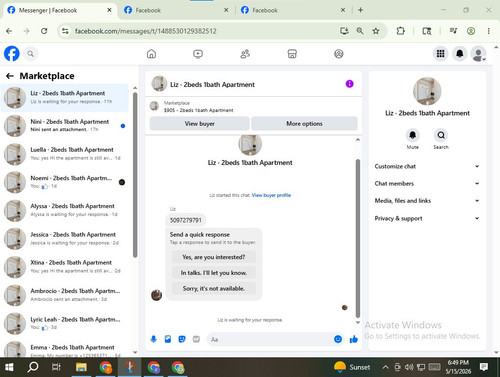Image resolution: width=500 pixels, height=377 pixels.
Task: Click the purple conversation info icon
Action: 349,84
